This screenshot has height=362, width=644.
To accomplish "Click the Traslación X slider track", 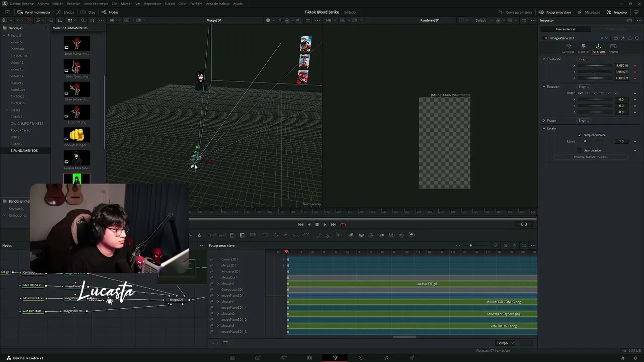I will 595,65.
